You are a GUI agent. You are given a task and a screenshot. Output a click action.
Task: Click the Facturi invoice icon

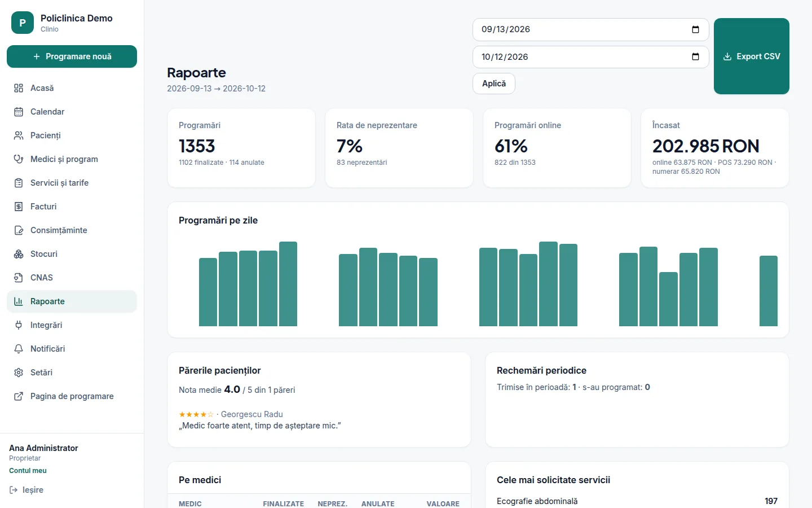click(x=19, y=207)
